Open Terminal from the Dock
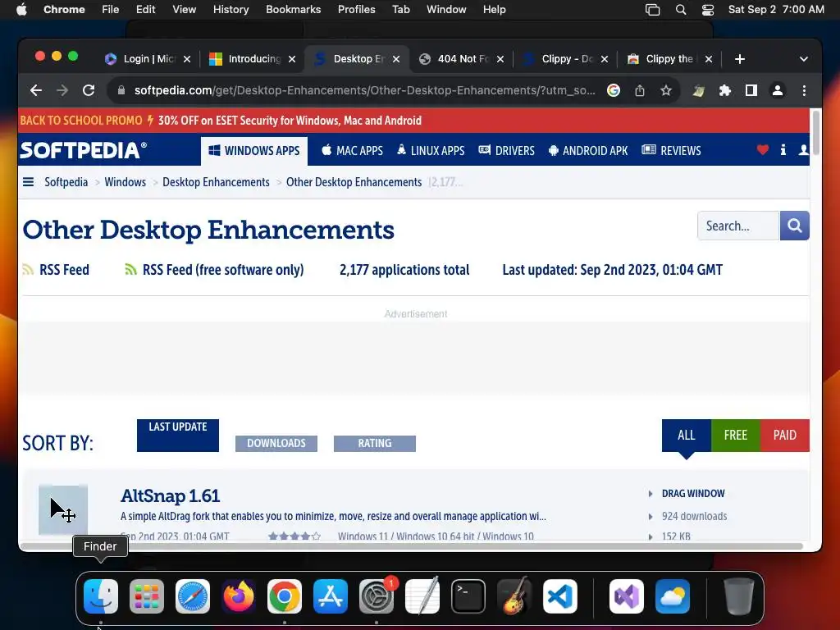Screen dimensions: 840x630 coord(468,596)
